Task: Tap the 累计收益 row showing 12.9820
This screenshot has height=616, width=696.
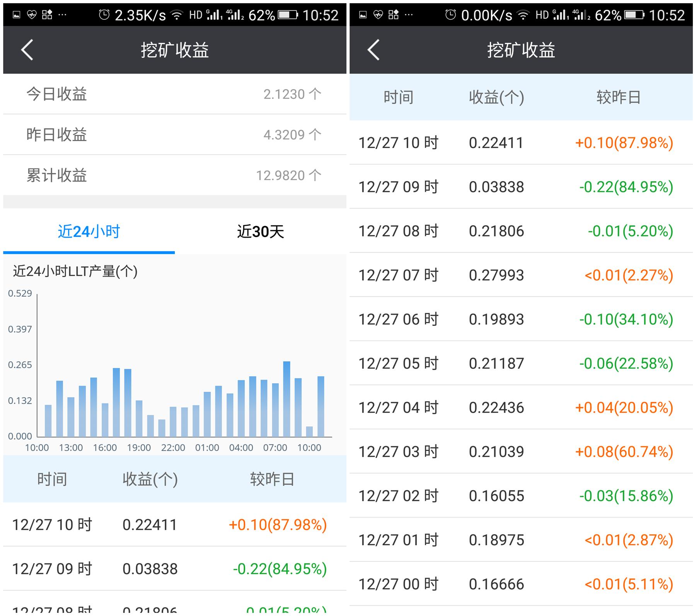Action: pyautogui.click(x=174, y=175)
